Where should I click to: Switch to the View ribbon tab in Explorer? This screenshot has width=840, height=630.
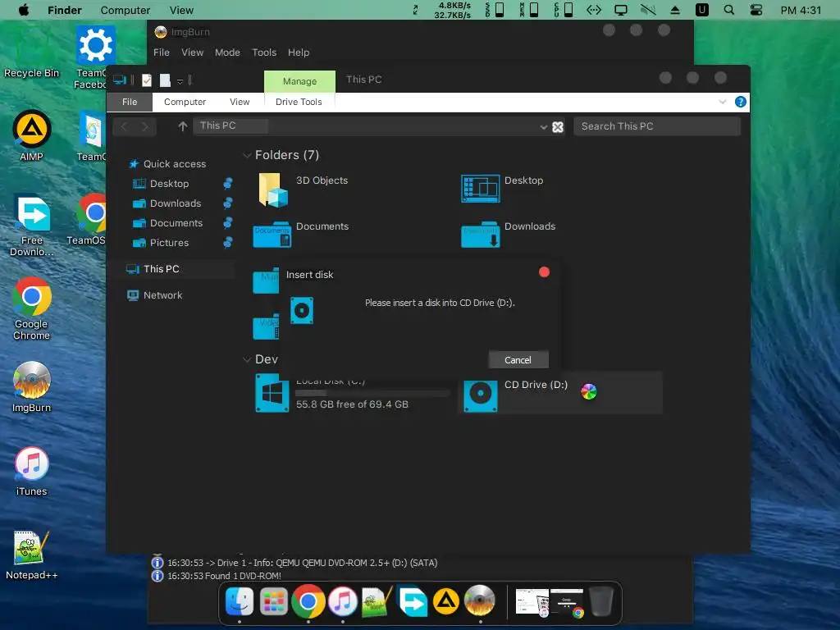click(x=240, y=102)
